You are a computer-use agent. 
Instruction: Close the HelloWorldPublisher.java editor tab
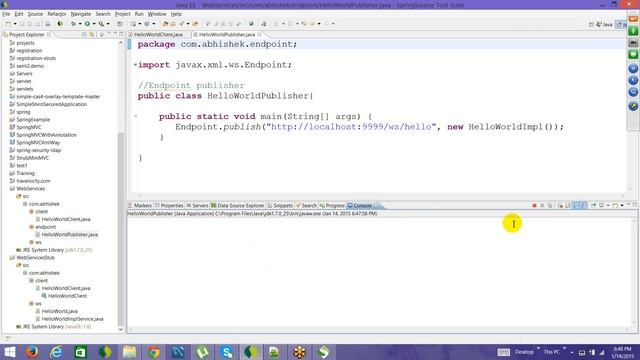click(x=260, y=34)
